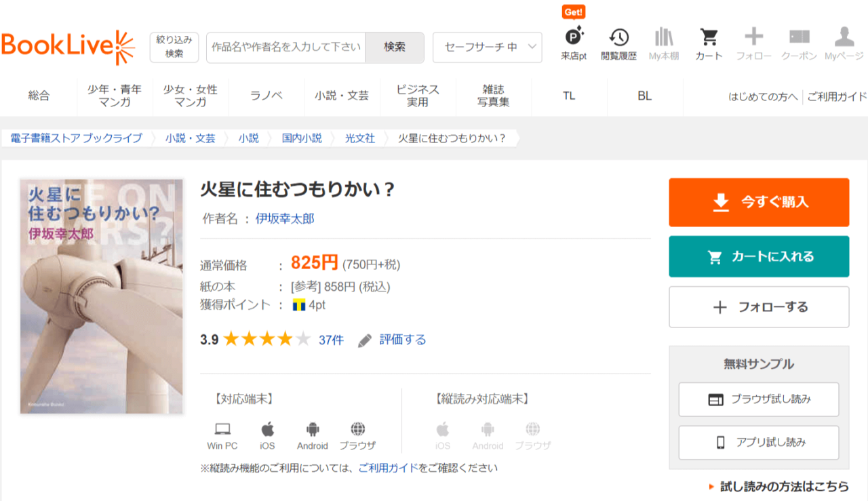
Task: Open the はじめての方へ link
Action: [x=763, y=96]
